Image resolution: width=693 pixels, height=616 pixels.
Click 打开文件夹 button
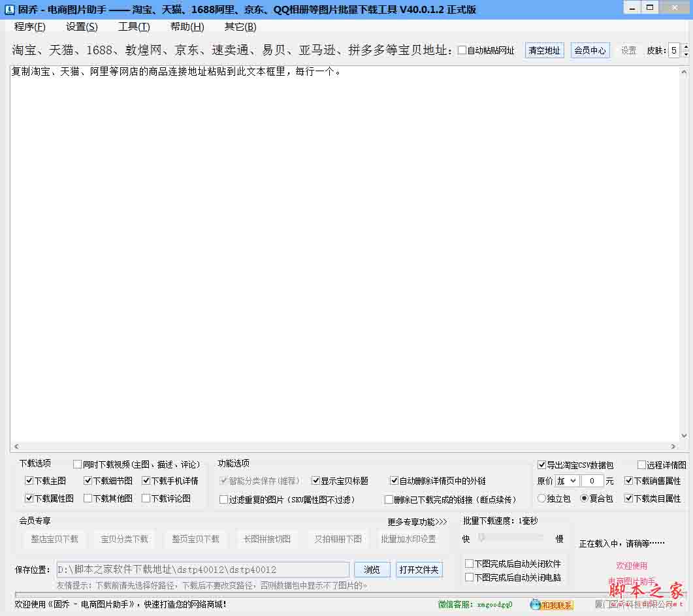pyautogui.click(x=419, y=570)
